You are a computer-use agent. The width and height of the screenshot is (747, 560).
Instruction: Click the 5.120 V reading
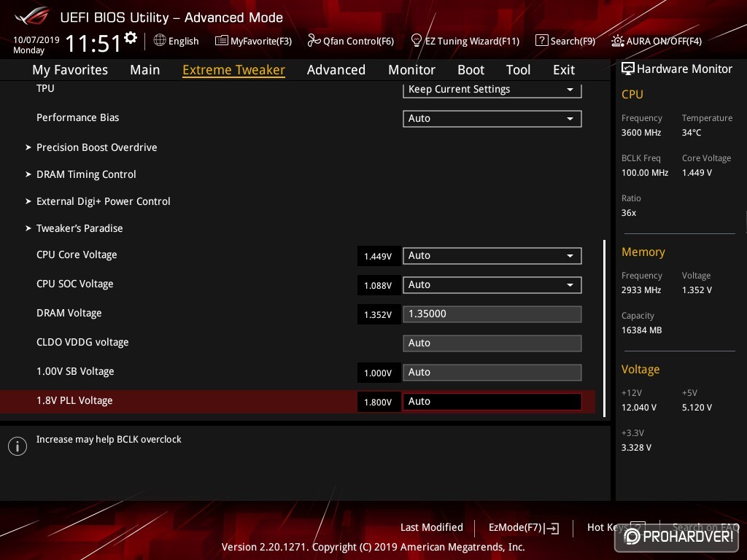coord(697,408)
